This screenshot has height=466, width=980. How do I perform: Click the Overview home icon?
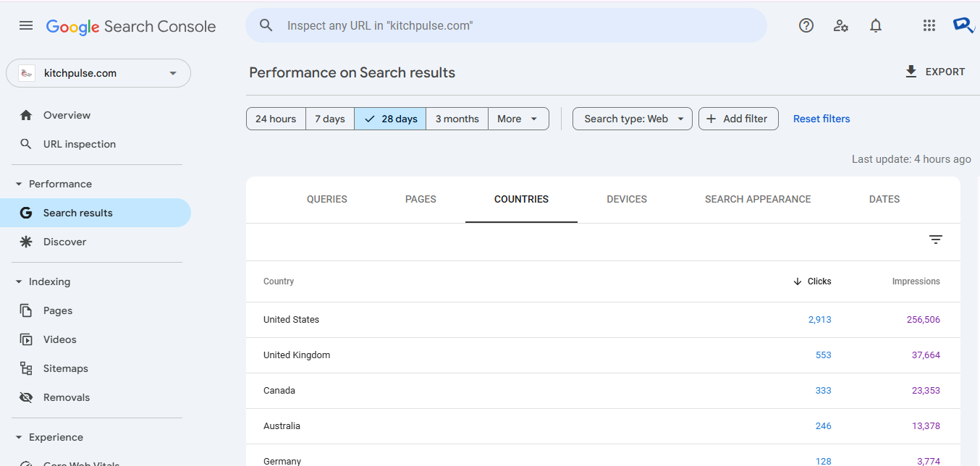pos(26,115)
